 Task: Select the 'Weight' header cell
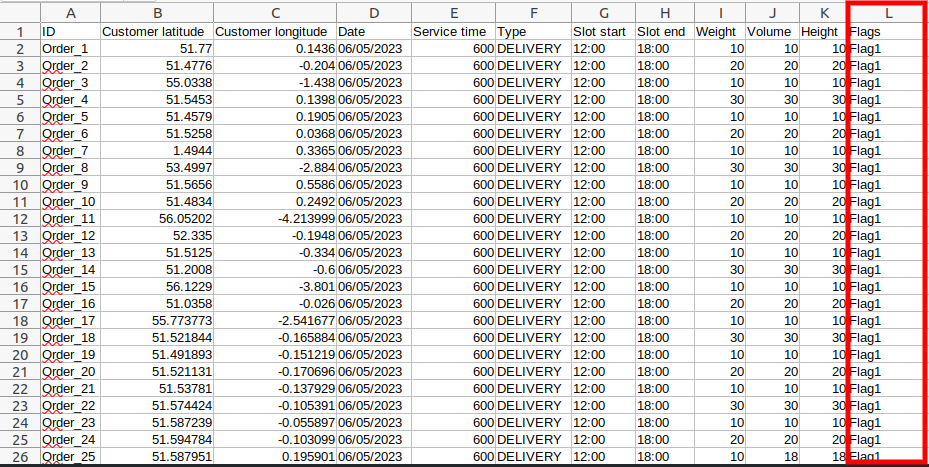(720, 32)
